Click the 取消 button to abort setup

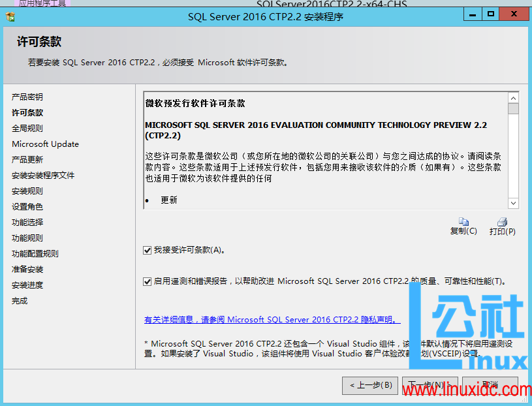(x=491, y=385)
